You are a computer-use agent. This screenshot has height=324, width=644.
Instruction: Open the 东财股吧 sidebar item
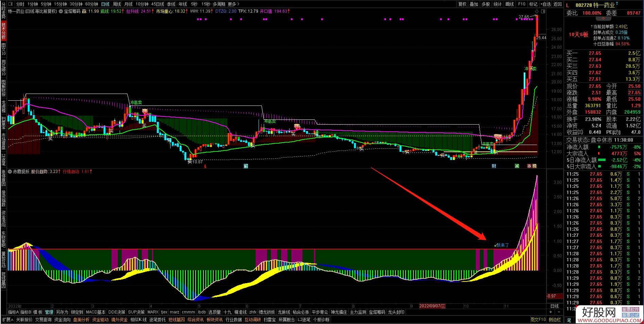click(3, 239)
